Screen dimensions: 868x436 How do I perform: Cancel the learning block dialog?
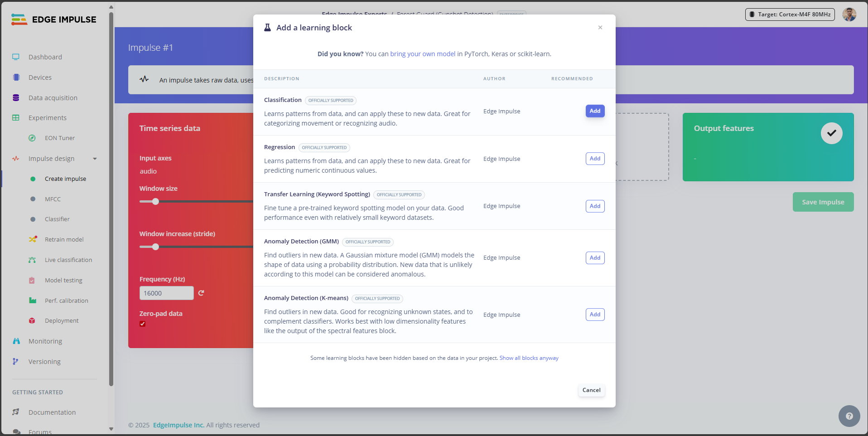(x=591, y=390)
